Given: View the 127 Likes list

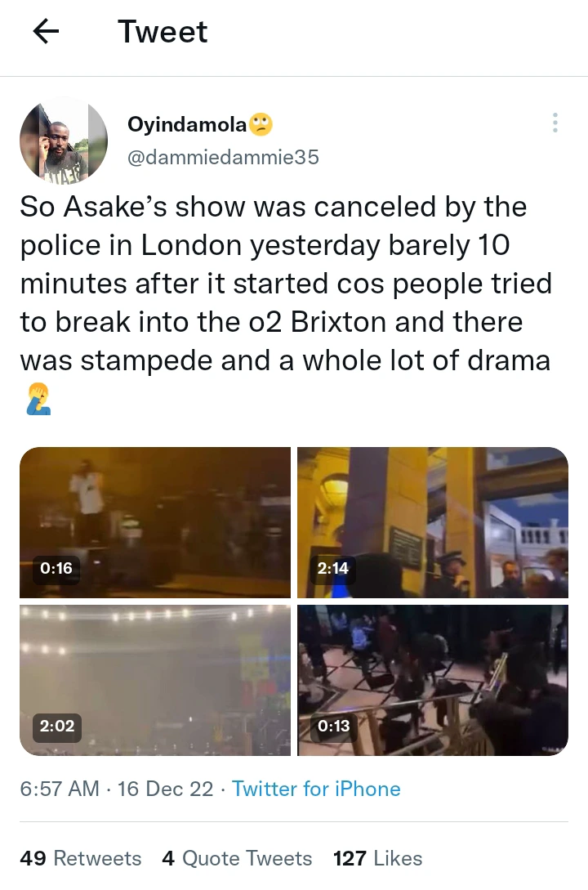Looking at the screenshot, I should coord(377,858).
